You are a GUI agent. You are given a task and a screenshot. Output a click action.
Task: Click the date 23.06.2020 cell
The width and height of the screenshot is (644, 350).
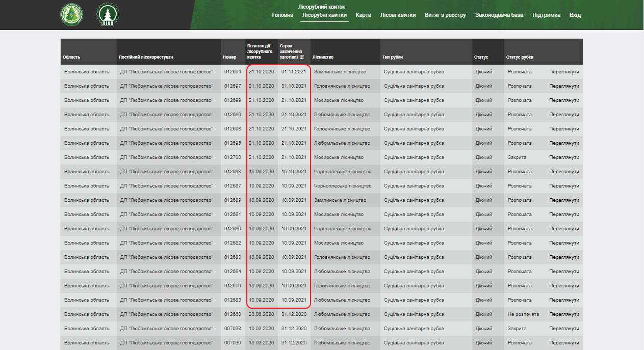pos(262,314)
